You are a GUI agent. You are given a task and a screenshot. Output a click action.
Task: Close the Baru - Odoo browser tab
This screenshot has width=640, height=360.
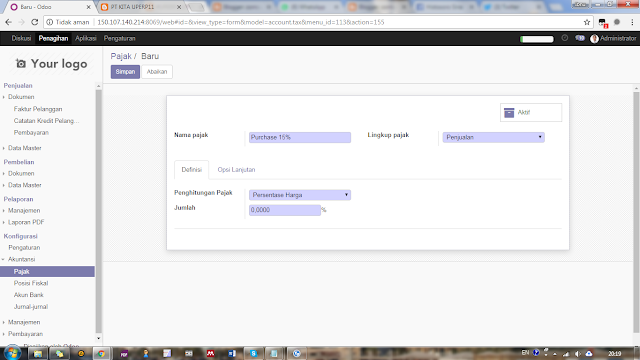click(88, 7)
